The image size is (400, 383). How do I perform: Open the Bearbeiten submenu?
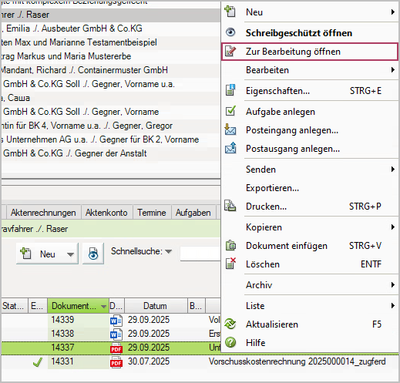pos(310,70)
